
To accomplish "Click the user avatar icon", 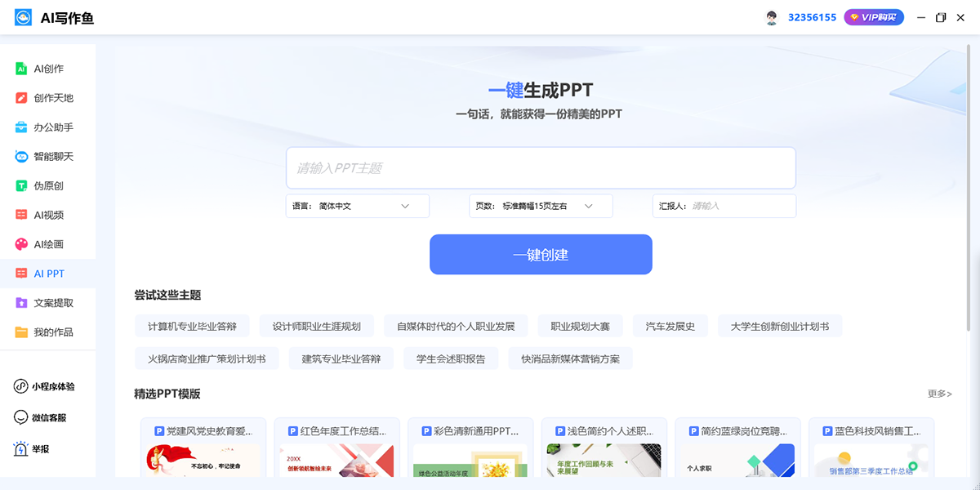I will (772, 17).
